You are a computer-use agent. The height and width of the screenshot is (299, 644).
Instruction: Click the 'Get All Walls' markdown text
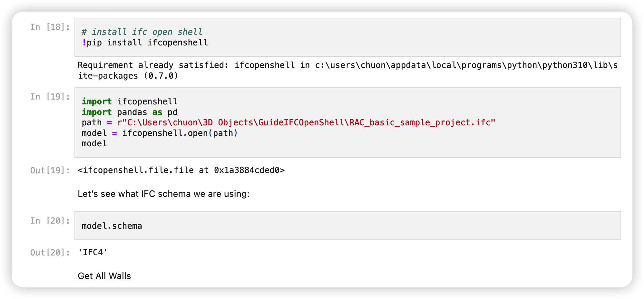(x=104, y=276)
